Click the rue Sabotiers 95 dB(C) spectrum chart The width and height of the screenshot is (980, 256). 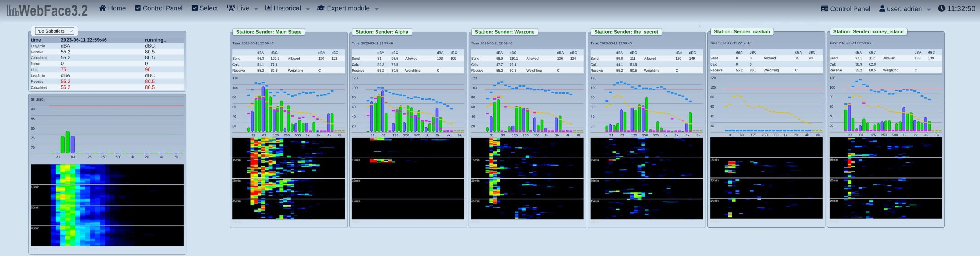coord(107,128)
